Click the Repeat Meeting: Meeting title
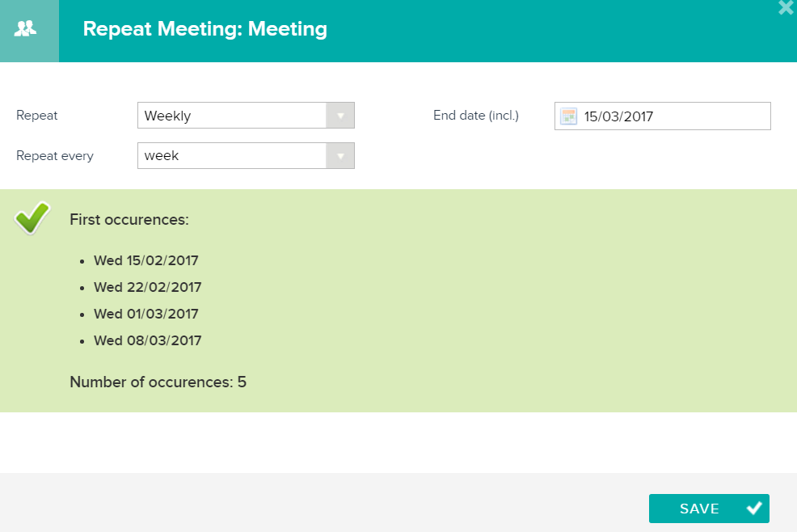 tap(205, 29)
